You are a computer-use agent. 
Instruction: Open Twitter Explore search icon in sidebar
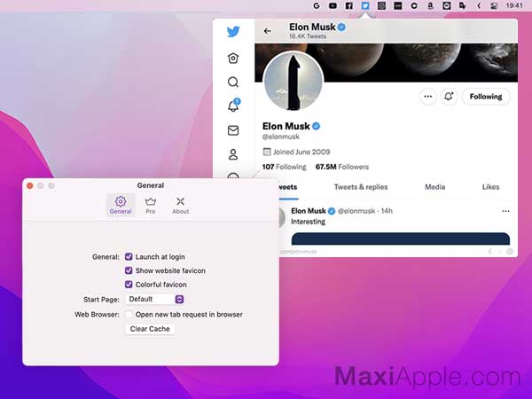(233, 82)
